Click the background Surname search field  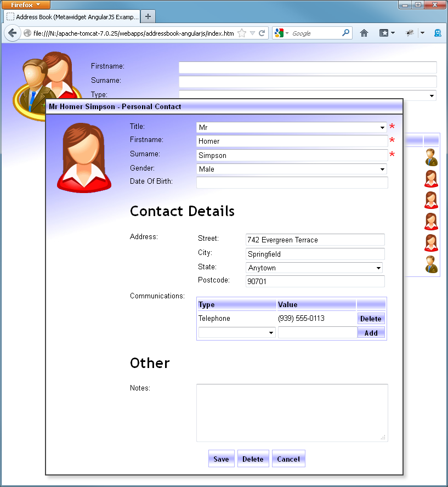coord(308,82)
